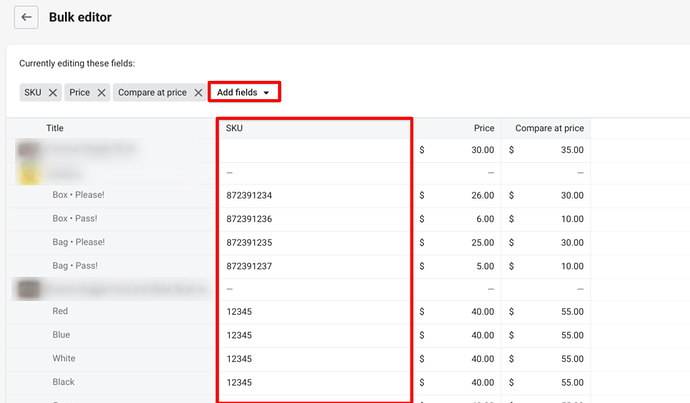Screen dimensions: 690x403
Task: Remove the Price field tag
Action: [x=101, y=92]
